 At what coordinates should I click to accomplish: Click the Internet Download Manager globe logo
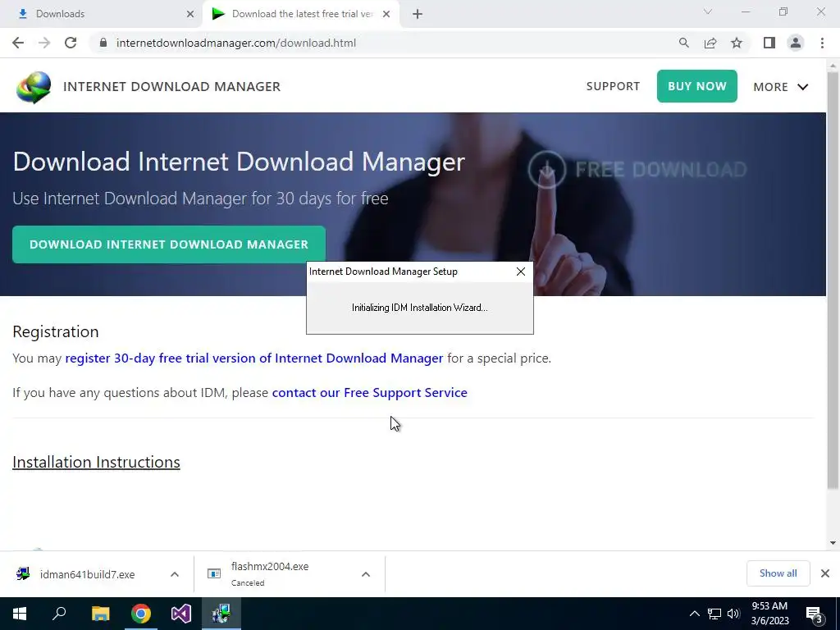[34, 87]
